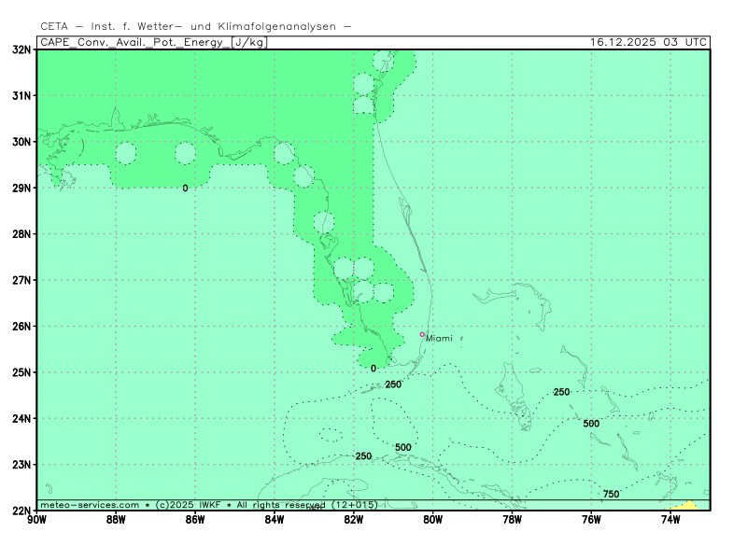
Task: Click the Miami text label
Action: coord(439,339)
